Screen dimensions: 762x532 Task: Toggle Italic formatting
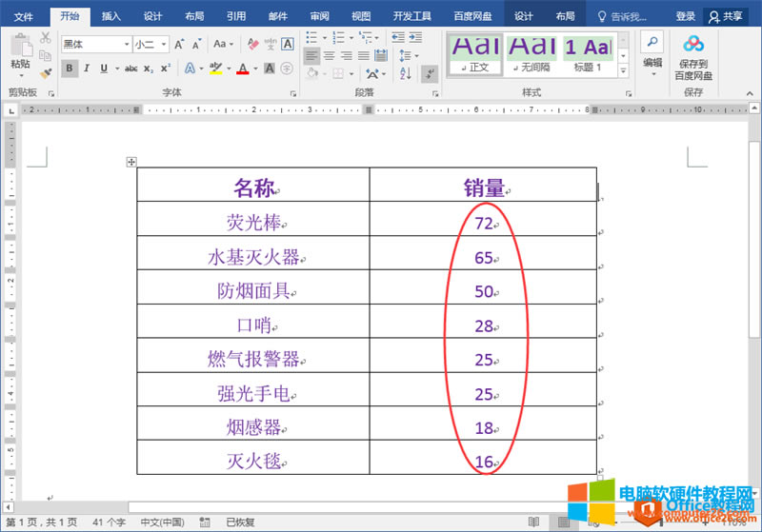click(87, 69)
